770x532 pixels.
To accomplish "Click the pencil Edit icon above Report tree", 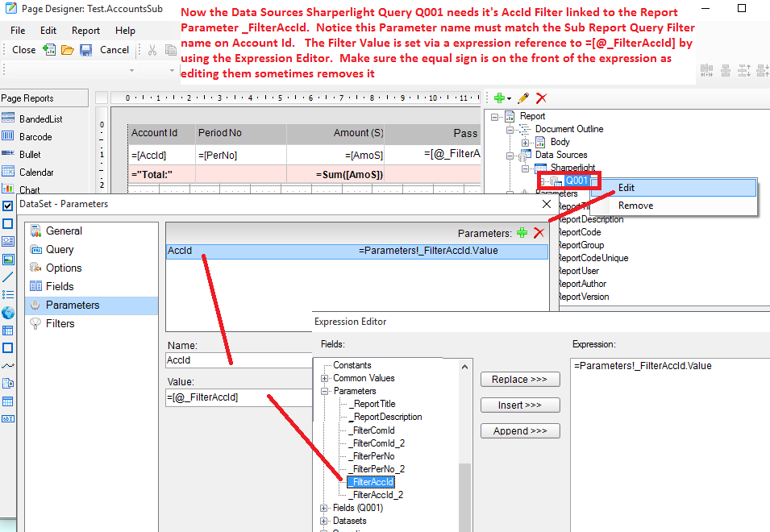I will [523, 98].
